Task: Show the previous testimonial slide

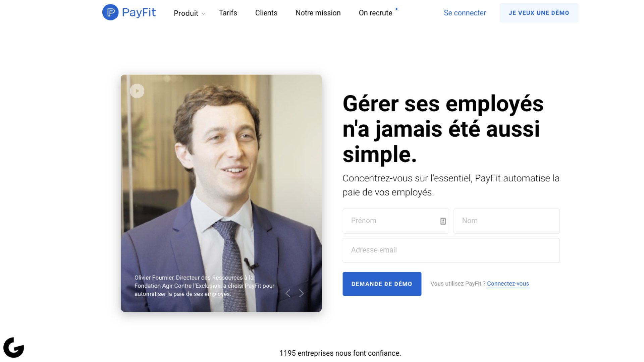Action: (x=288, y=293)
